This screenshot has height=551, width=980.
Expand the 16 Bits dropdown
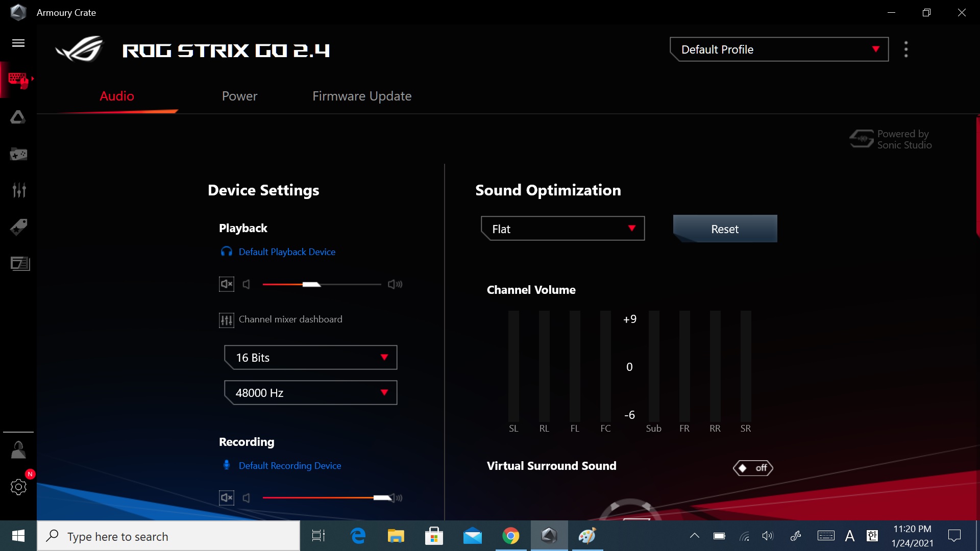310,358
